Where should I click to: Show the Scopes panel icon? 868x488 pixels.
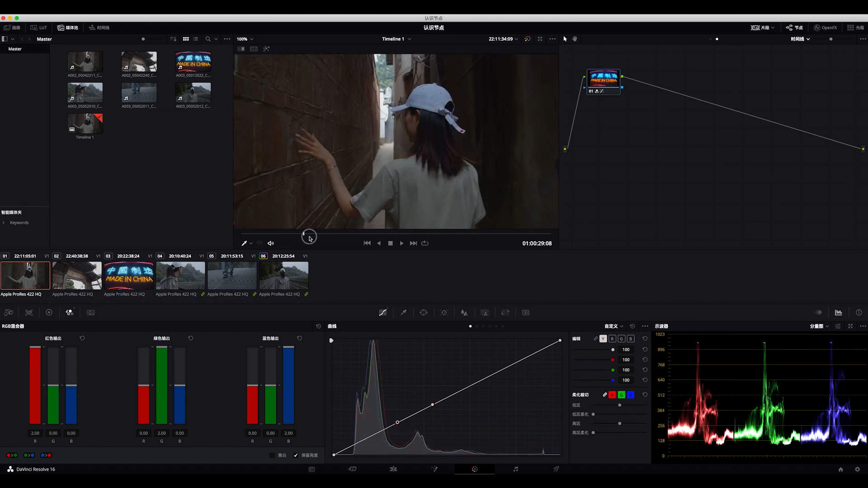pos(839,313)
